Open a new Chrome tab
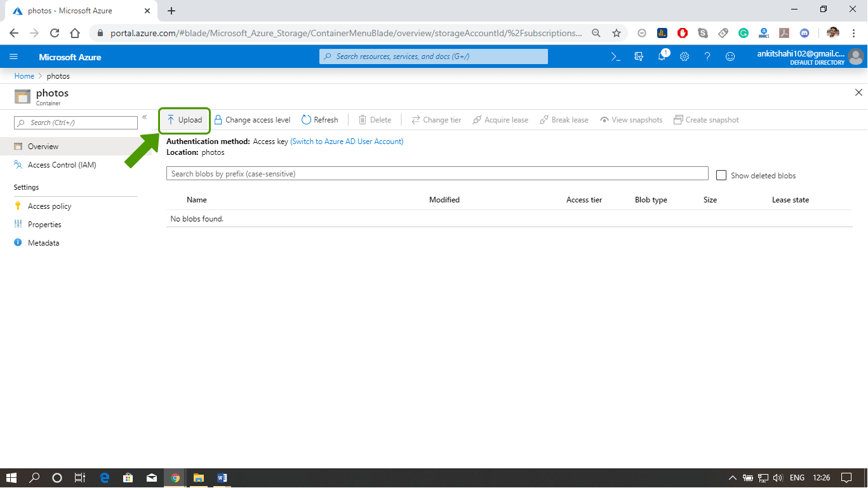The image size is (868, 488). 171,11
